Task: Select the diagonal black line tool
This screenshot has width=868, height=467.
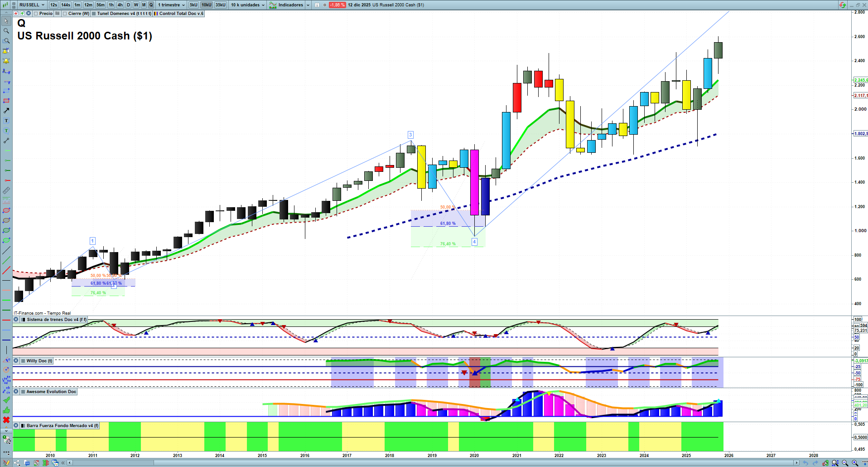Action: (6, 250)
